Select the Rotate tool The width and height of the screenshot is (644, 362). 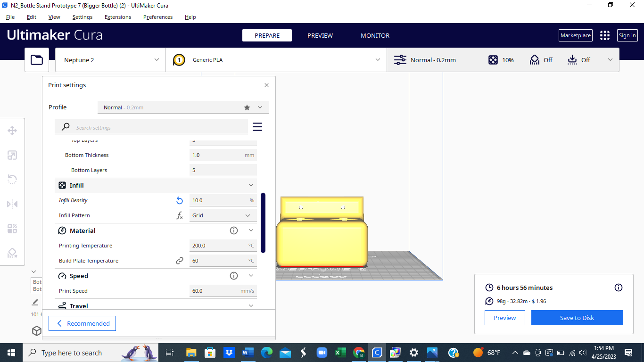tap(12, 179)
